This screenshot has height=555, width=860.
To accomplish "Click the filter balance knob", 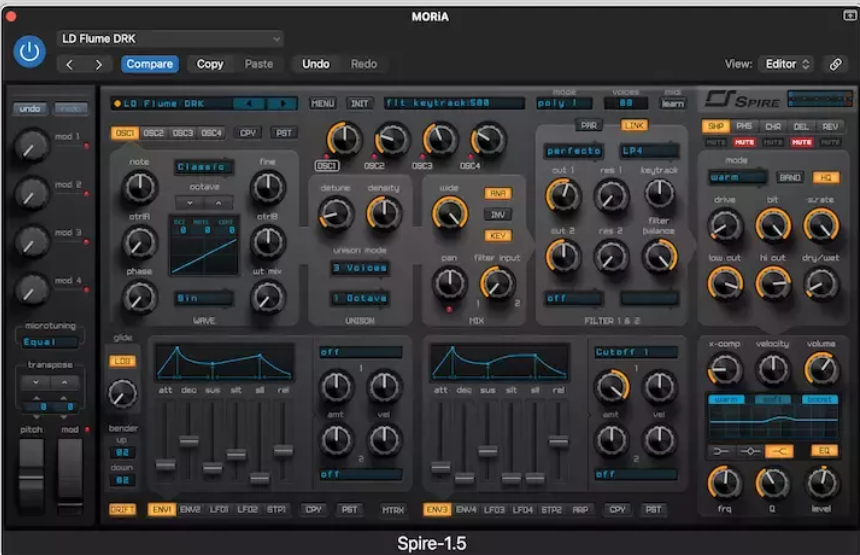I will pyautogui.click(x=659, y=256).
